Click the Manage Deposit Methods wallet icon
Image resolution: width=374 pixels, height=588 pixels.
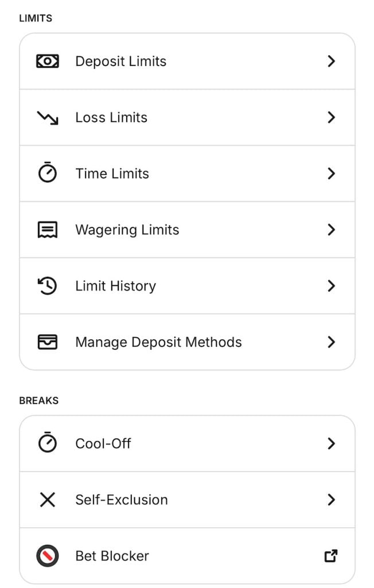click(x=47, y=342)
